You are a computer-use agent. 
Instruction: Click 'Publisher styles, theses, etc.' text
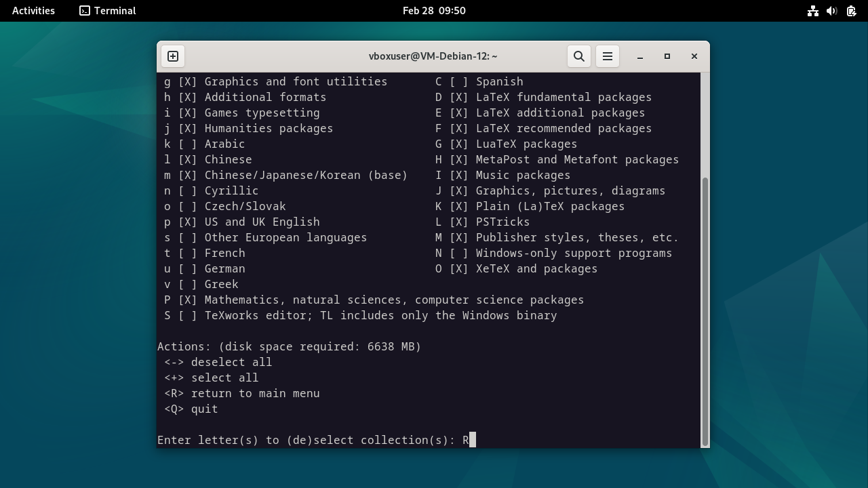(x=577, y=237)
